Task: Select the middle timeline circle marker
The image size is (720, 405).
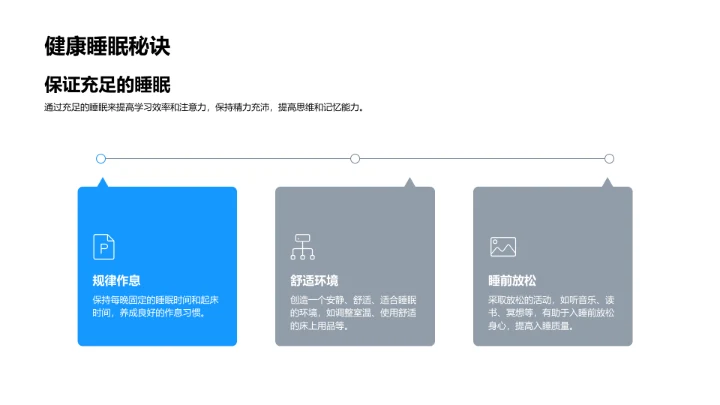Action: pos(355,158)
